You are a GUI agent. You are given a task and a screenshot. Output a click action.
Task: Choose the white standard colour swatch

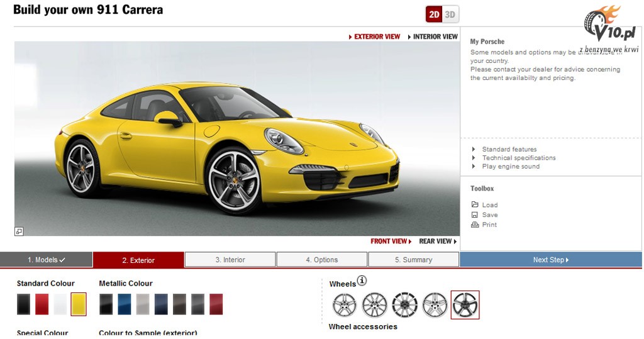click(60, 304)
